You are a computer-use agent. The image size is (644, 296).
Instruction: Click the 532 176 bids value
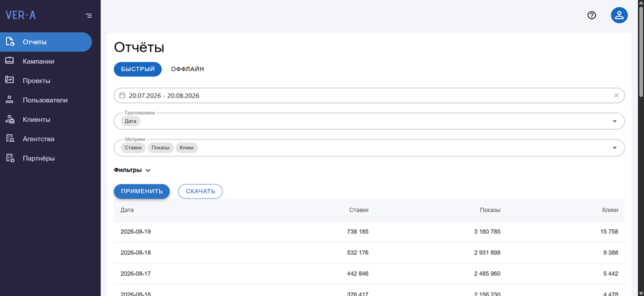[358, 252]
